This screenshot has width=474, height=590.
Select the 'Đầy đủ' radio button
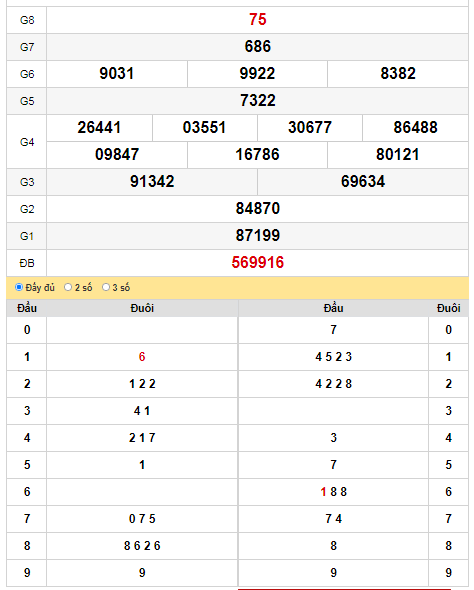[19, 287]
